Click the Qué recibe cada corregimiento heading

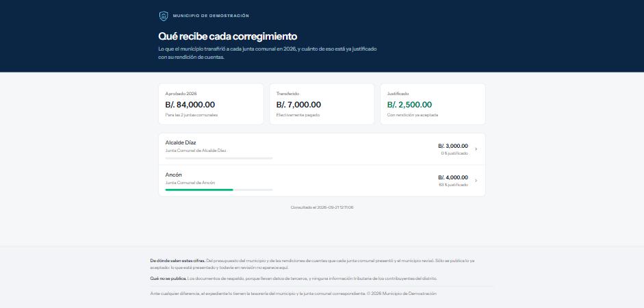click(x=227, y=36)
